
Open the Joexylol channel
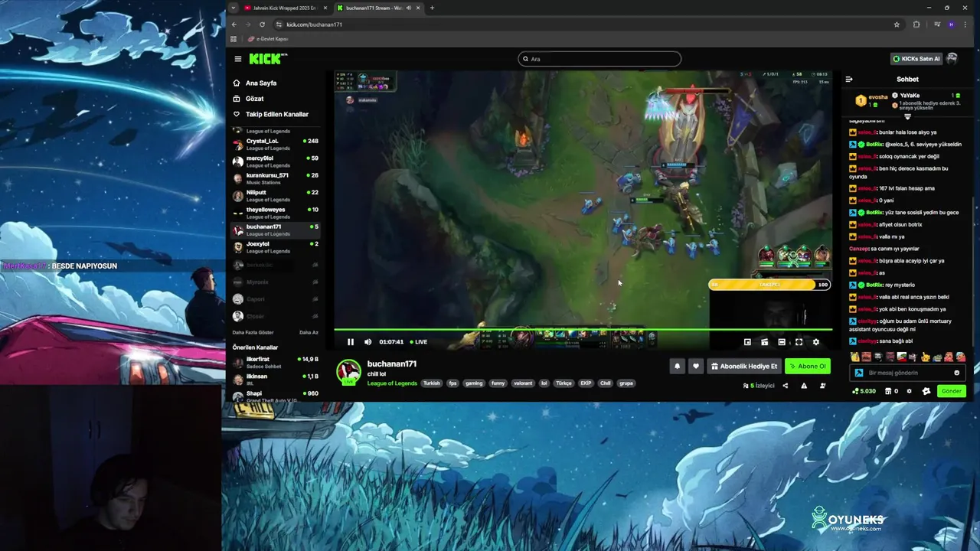point(276,247)
